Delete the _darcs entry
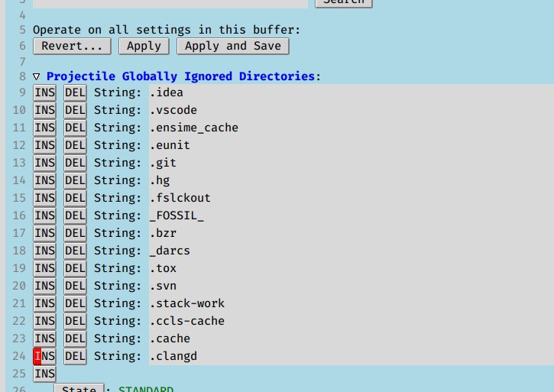The image size is (554, 392). (75, 251)
